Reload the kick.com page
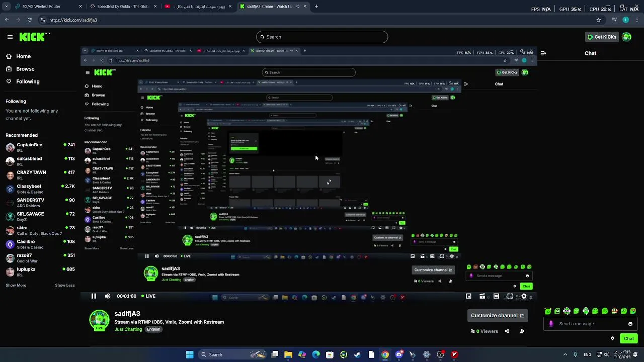The width and height of the screenshot is (644, 362). [x=30, y=20]
